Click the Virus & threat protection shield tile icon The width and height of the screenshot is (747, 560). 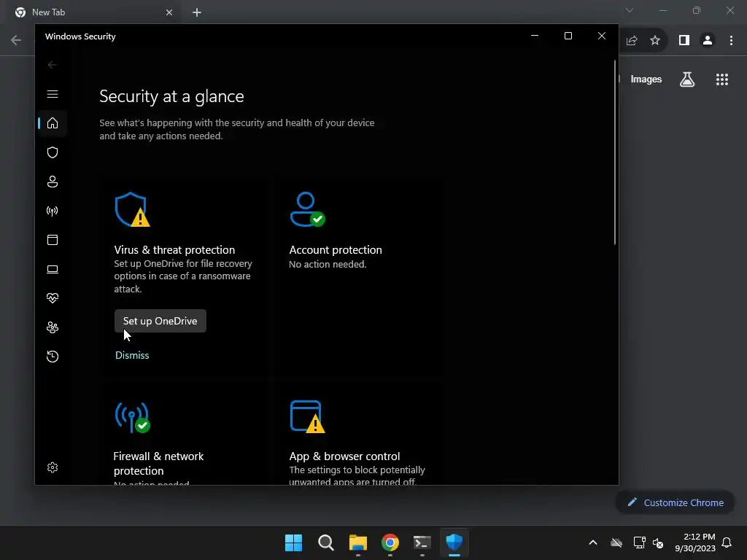(133, 209)
